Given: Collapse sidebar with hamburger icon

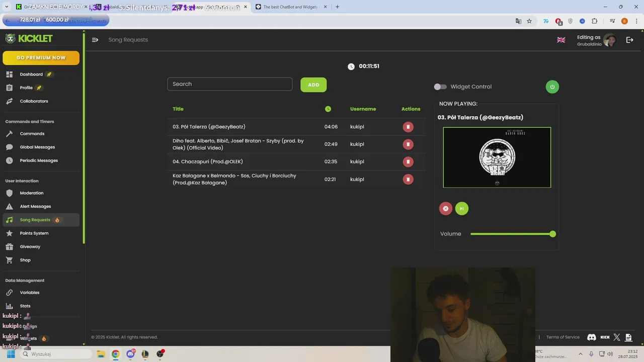Looking at the screenshot, I should (95, 40).
